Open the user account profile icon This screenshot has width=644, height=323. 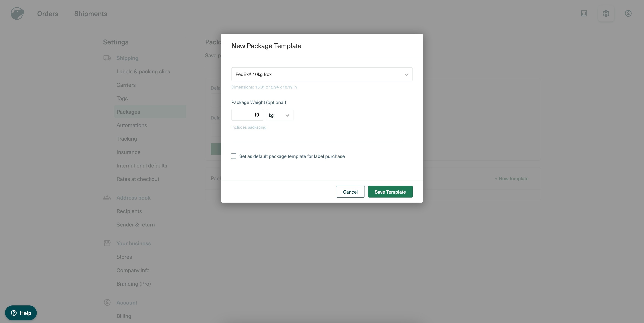tap(628, 13)
